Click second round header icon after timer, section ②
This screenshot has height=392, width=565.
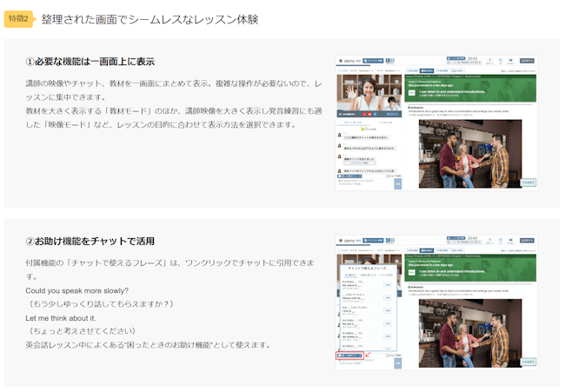coord(501,240)
